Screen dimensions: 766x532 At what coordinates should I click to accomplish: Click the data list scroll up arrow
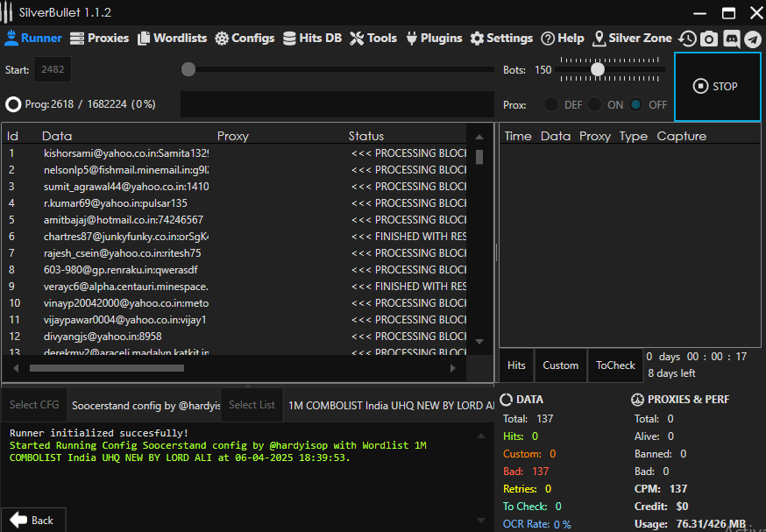coord(479,137)
